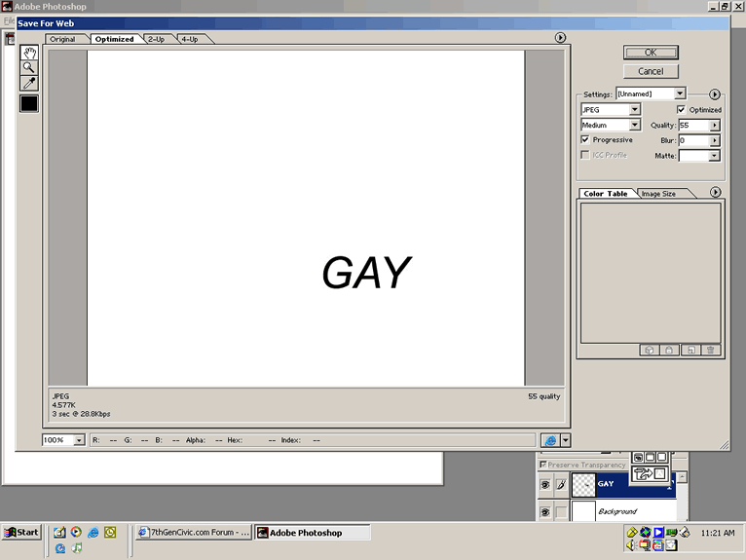Switch to the 2-Up tab

[x=157, y=39]
